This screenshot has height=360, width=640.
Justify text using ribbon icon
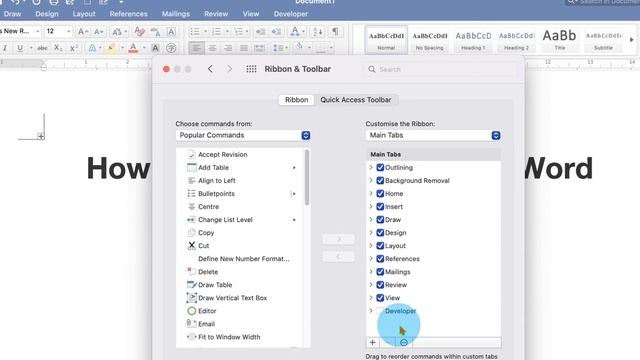click(244, 48)
